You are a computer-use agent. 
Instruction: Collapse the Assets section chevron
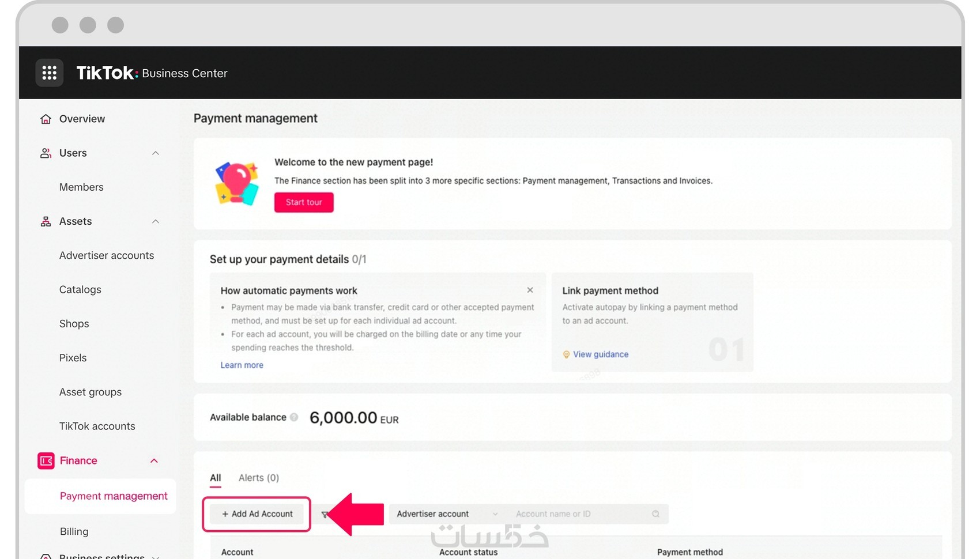point(156,221)
